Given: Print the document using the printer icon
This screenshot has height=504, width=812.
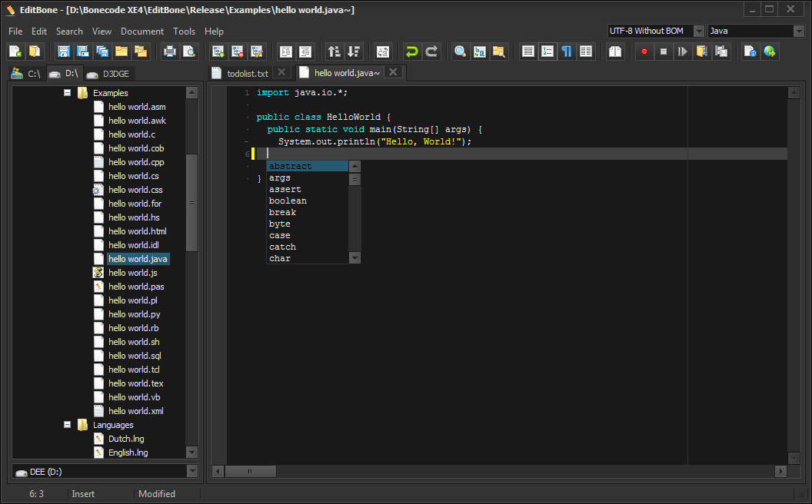Looking at the screenshot, I should [x=170, y=51].
